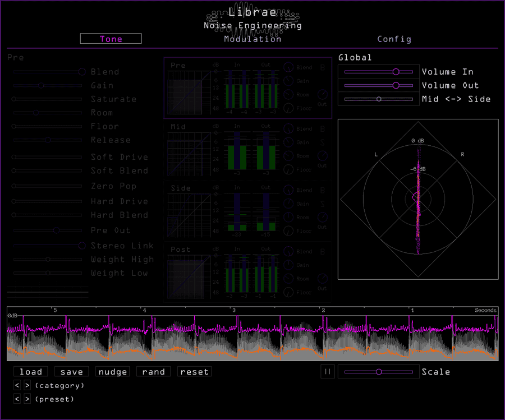
Task: Click the Soft Drive slider
Action: point(48,157)
